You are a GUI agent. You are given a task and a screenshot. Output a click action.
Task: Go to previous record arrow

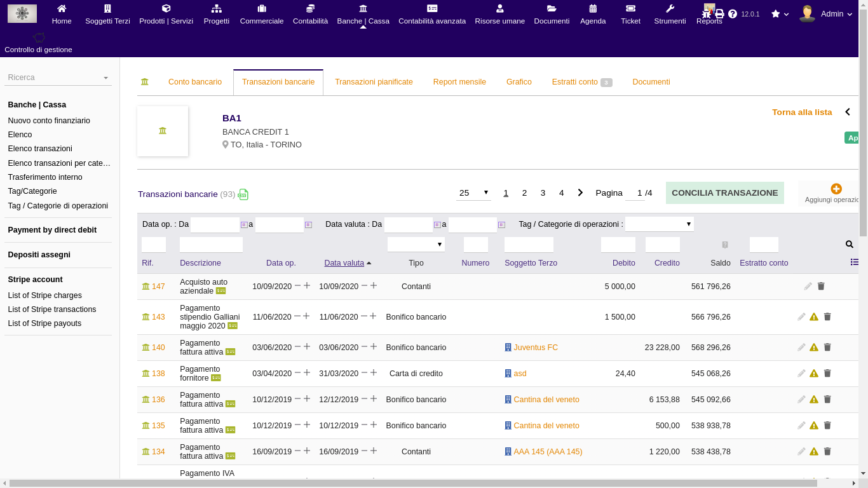(x=848, y=112)
